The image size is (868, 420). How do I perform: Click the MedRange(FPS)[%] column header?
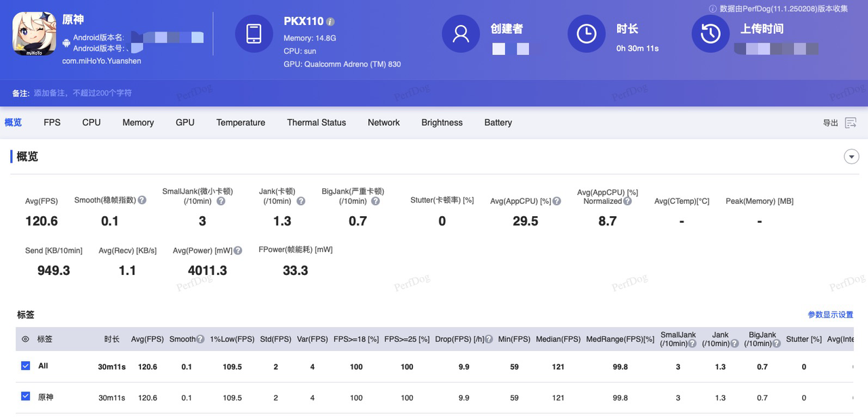620,339
